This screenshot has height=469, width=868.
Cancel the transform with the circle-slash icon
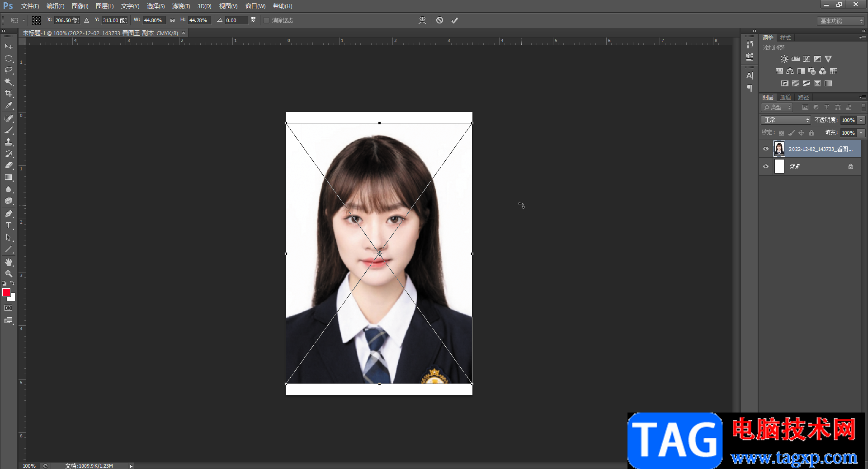(439, 20)
